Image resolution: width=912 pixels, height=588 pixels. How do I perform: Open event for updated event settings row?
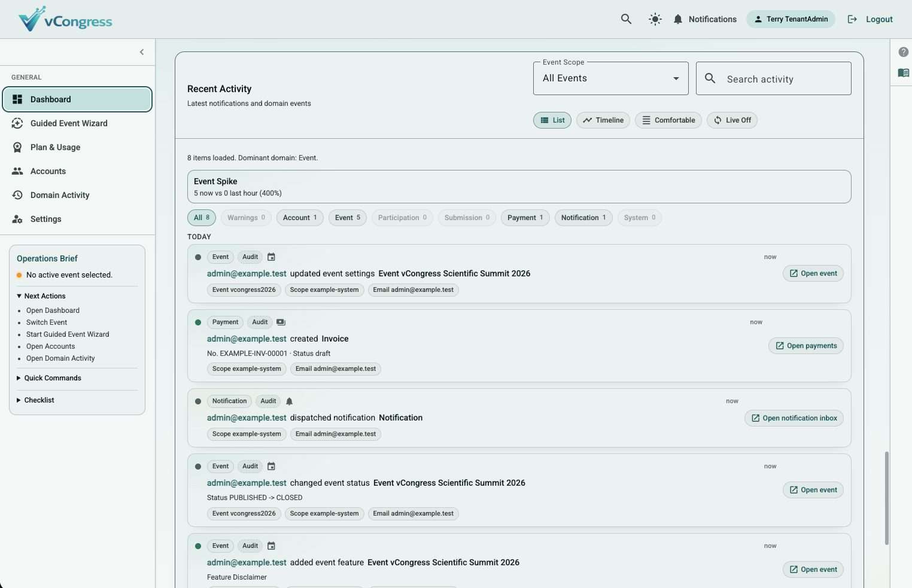tap(813, 273)
